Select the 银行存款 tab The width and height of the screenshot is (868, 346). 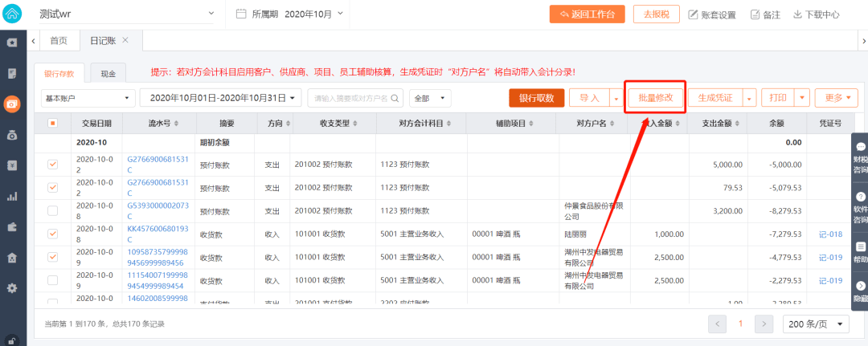[59, 73]
